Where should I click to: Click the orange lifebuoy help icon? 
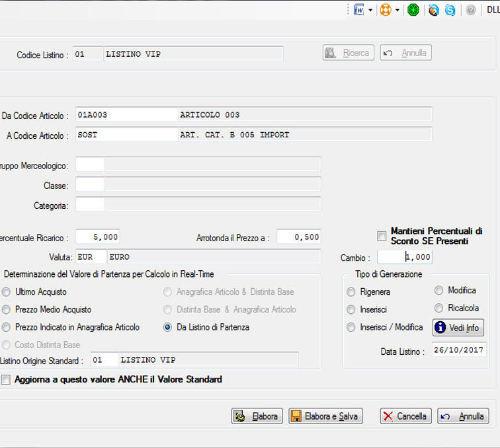point(386,10)
